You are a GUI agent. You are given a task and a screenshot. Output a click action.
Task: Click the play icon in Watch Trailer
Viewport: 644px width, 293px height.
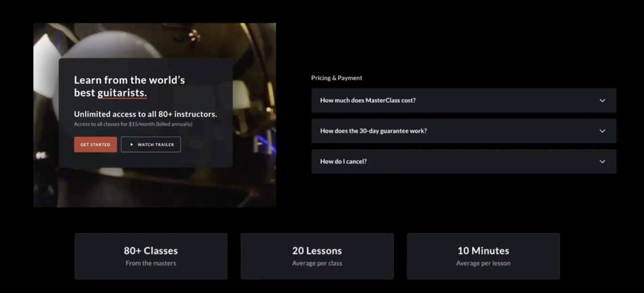[132, 144]
